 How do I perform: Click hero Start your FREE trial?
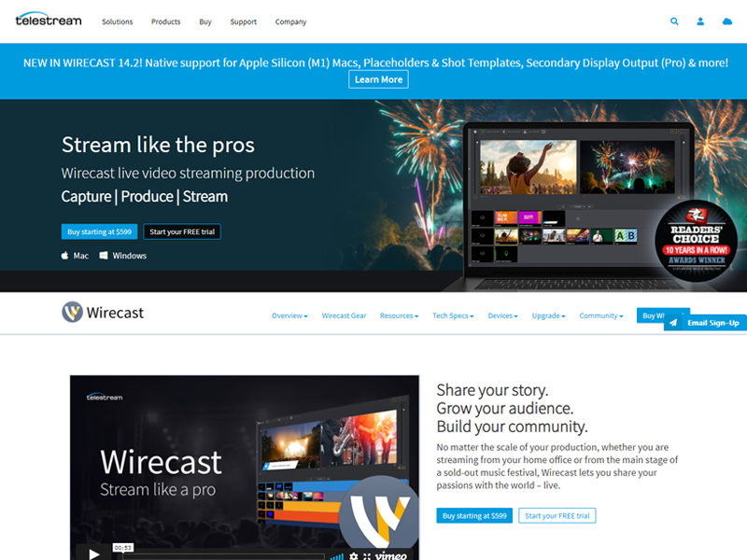click(x=182, y=231)
